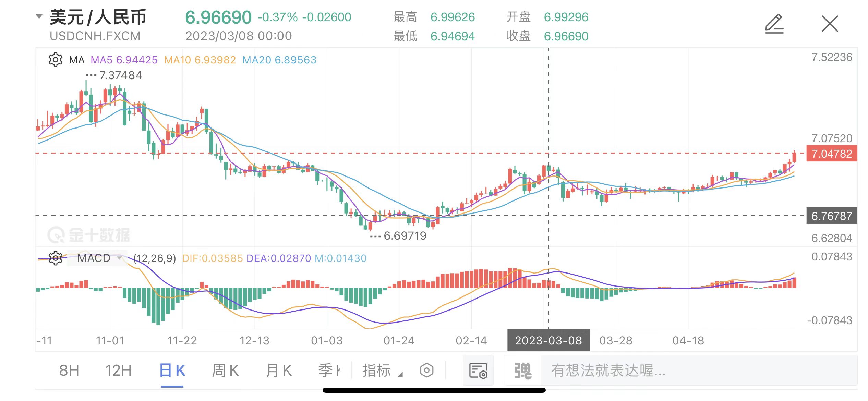This screenshot has height=401, width=868.
Task: Switch to 月K monthly chart
Action: click(279, 370)
